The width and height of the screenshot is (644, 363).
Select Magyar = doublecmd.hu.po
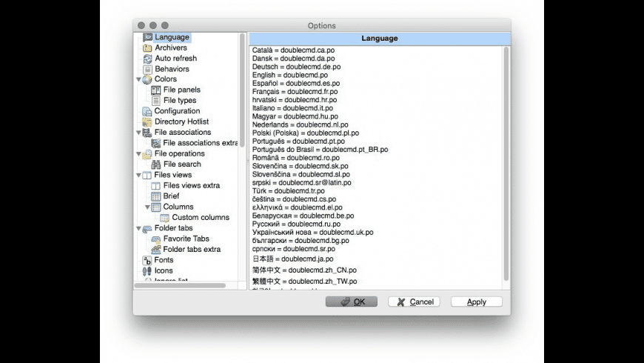point(295,116)
